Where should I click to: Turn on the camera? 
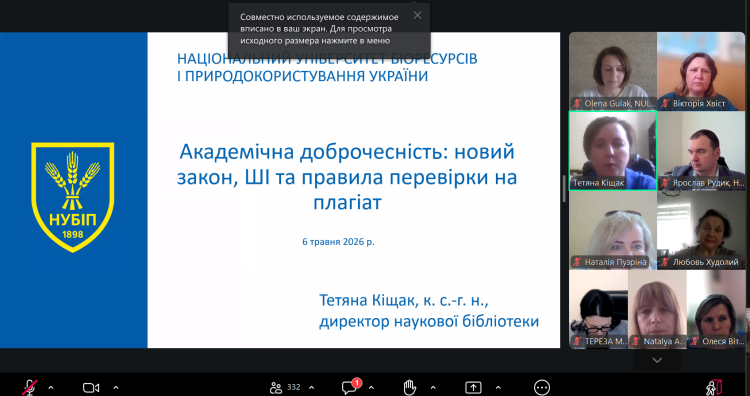click(91, 387)
